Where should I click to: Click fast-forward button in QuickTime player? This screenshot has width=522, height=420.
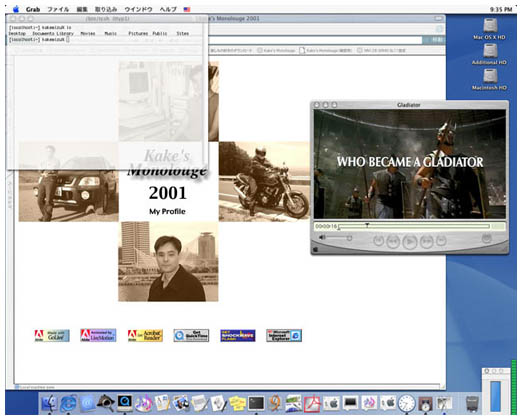426,241
